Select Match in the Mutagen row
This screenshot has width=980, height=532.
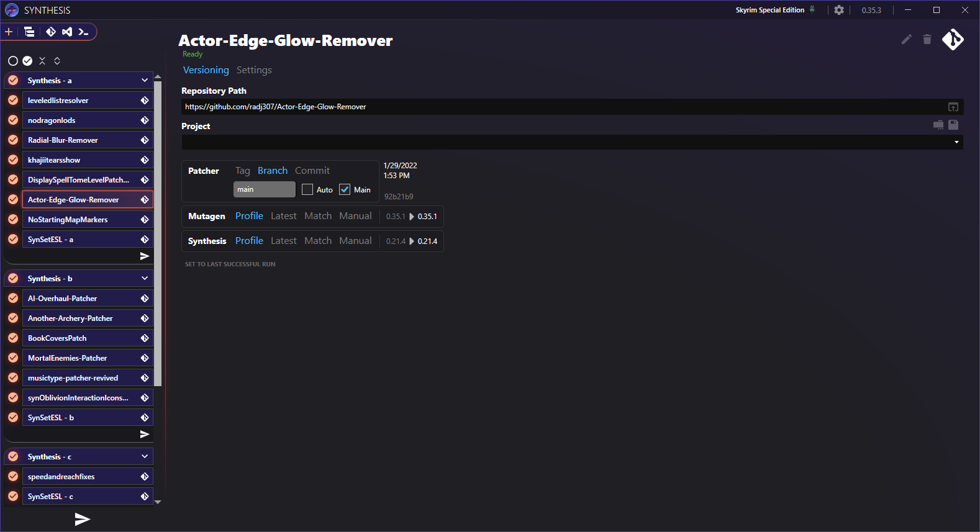318,216
